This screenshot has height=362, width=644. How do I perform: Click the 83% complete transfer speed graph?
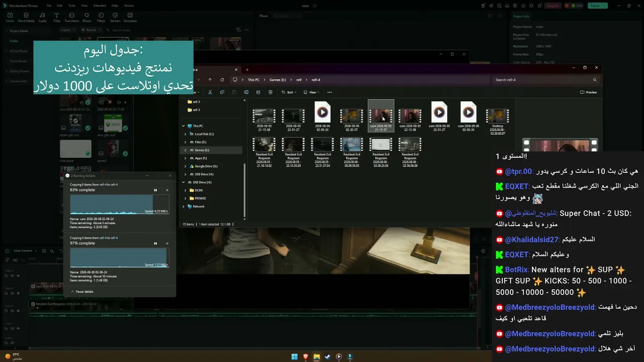[119, 204]
